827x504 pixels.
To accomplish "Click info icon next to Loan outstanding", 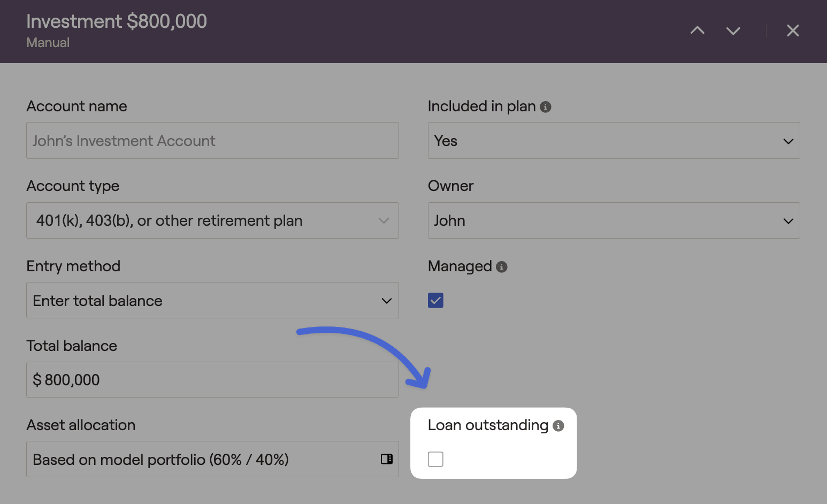I will pos(558,426).
